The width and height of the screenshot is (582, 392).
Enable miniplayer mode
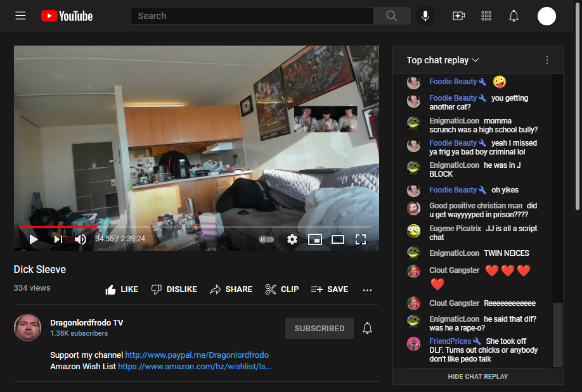[314, 239]
